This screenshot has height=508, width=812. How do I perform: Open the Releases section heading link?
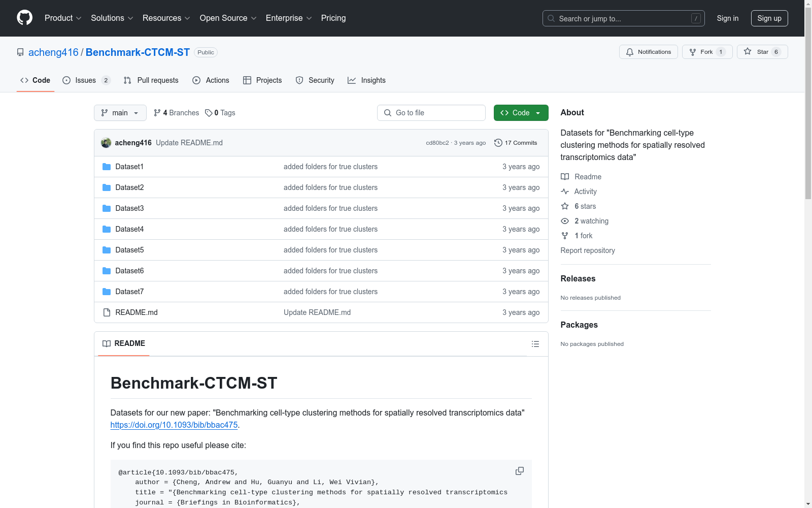578,278
